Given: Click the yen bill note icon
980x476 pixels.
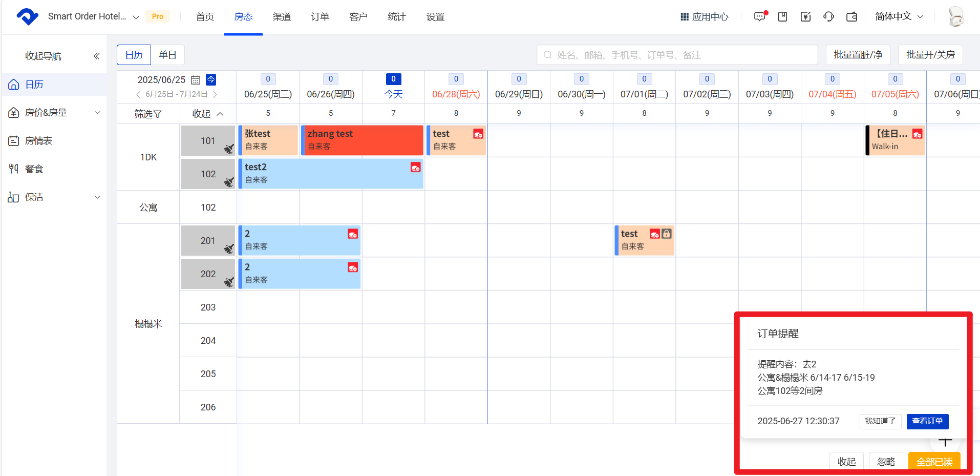Looking at the screenshot, I should point(805,16).
